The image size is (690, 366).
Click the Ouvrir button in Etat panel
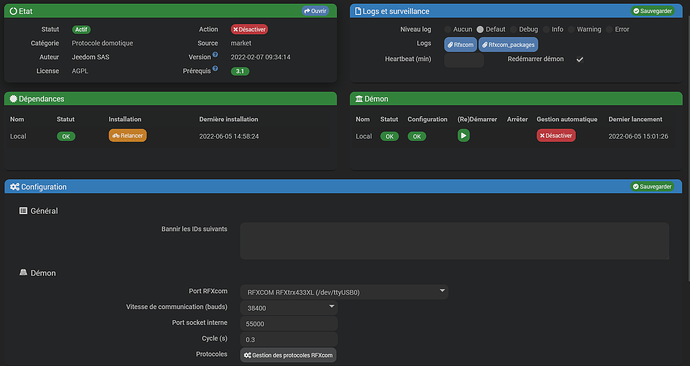[x=316, y=11]
